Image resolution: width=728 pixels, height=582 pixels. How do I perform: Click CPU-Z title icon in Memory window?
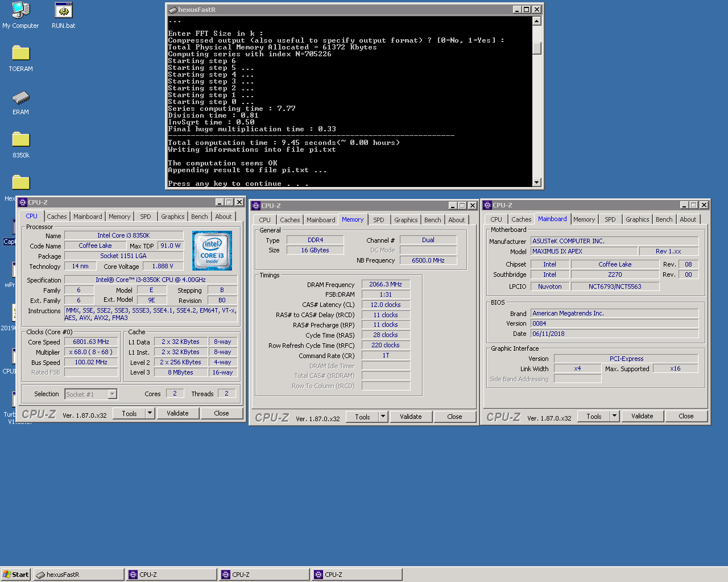[x=256, y=206]
